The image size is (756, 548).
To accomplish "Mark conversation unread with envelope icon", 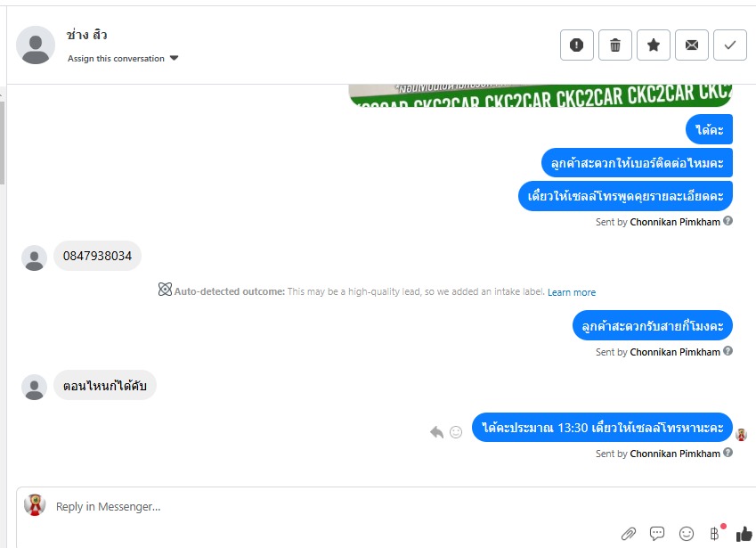I will (x=691, y=45).
